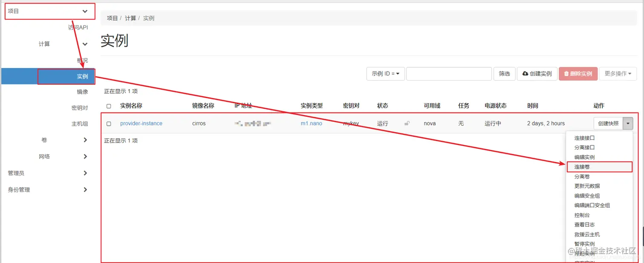Open the 示例 ID filter dropdown

(x=385, y=74)
